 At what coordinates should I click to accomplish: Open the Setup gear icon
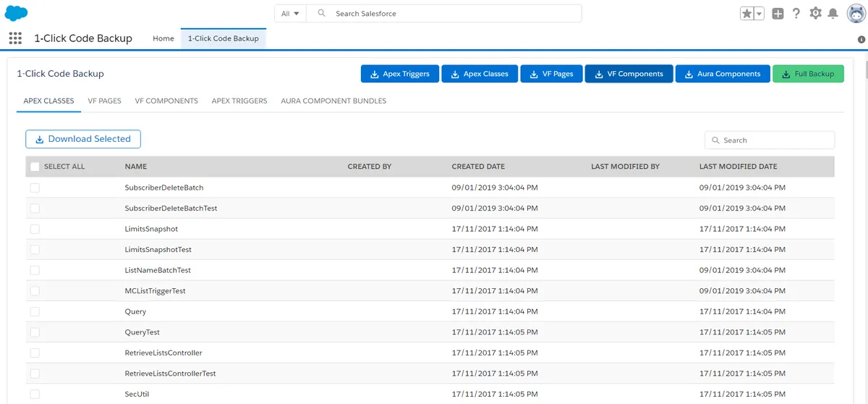pos(816,14)
